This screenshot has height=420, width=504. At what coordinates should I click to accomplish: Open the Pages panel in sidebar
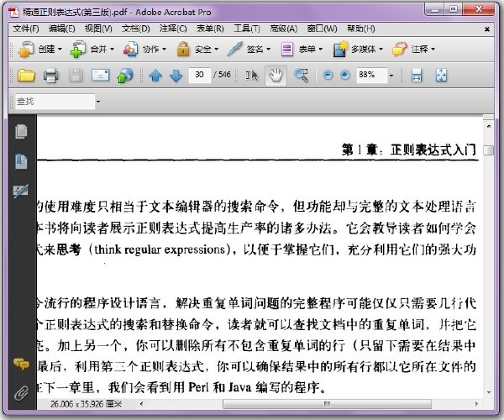click(21, 131)
